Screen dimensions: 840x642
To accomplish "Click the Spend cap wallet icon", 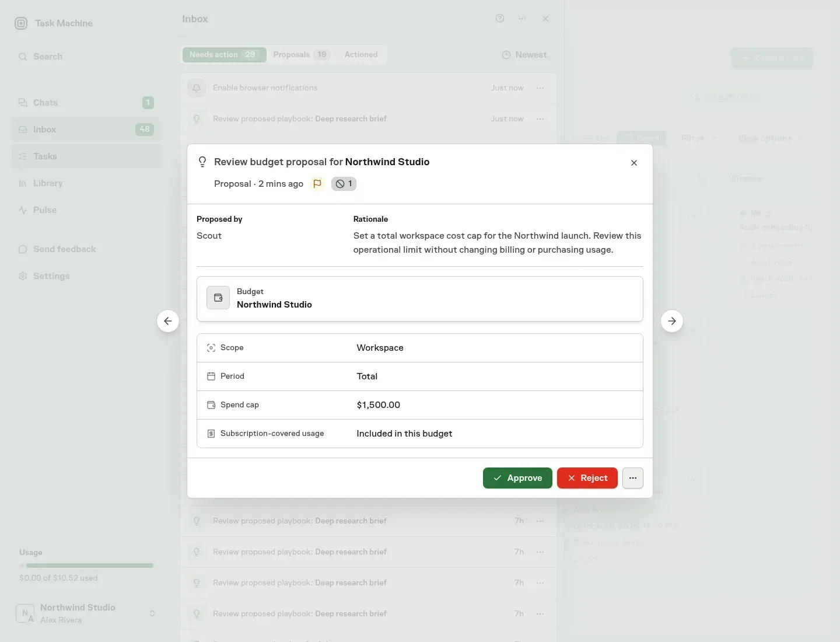I will pyautogui.click(x=211, y=405).
